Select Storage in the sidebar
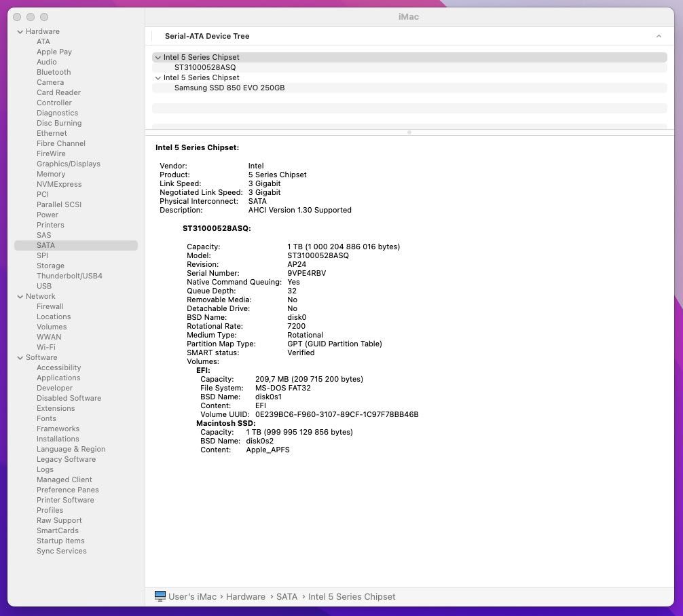The width and height of the screenshot is (683, 616). point(50,266)
